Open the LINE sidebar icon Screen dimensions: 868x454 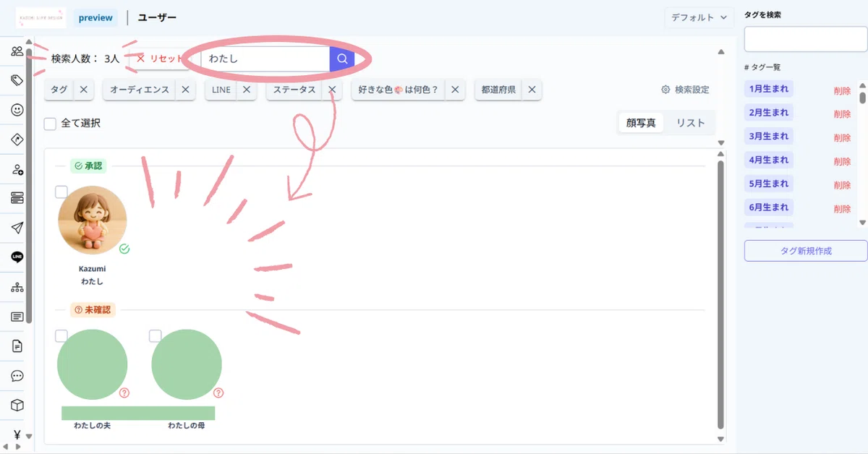(x=17, y=257)
